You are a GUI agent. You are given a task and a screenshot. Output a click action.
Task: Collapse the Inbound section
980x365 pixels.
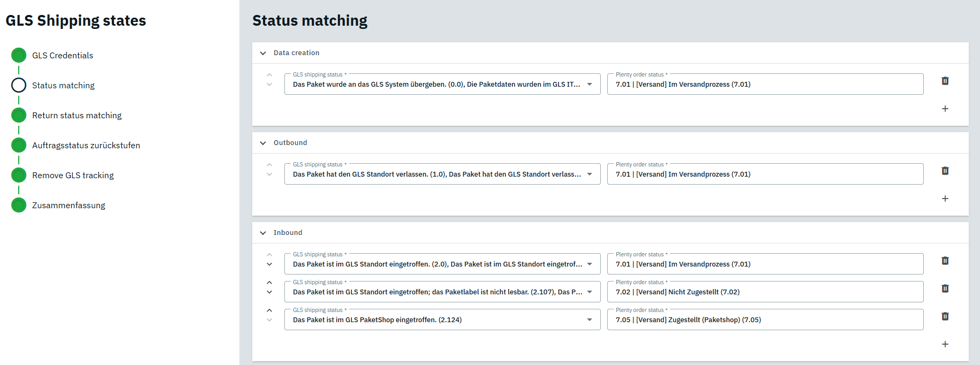tap(263, 233)
